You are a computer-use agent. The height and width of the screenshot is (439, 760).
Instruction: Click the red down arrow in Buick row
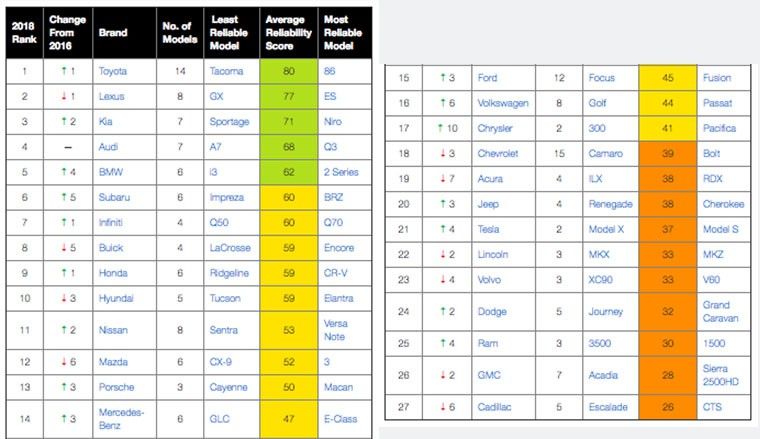point(63,248)
